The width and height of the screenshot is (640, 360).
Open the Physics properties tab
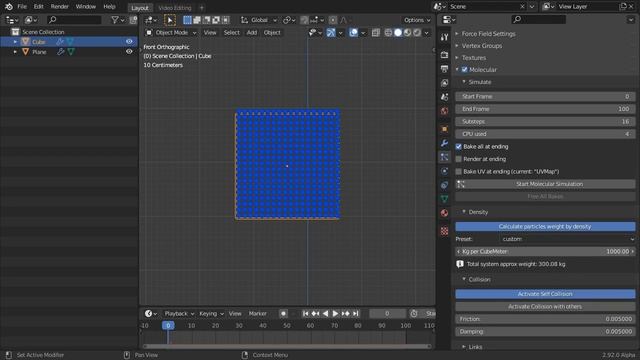pyautogui.click(x=444, y=171)
